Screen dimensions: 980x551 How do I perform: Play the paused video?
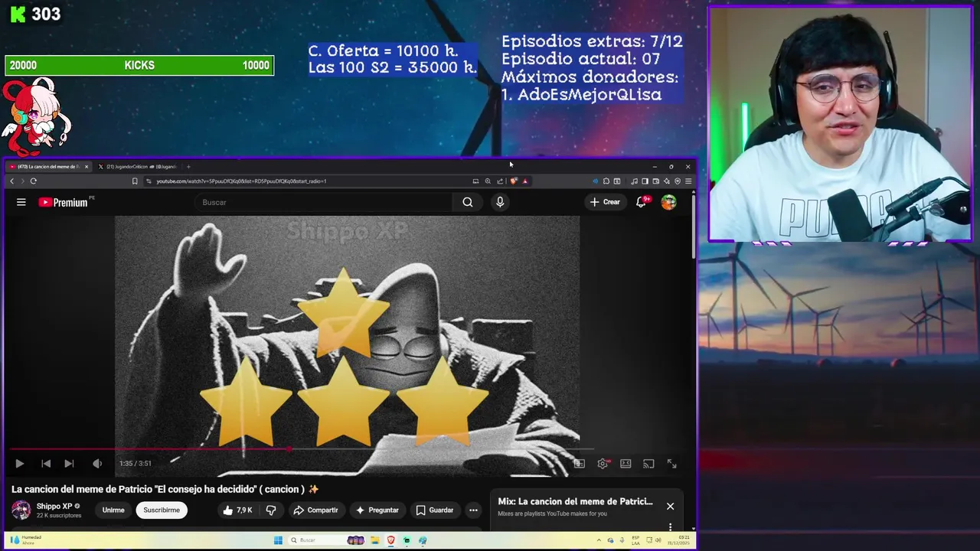[20, 463]
